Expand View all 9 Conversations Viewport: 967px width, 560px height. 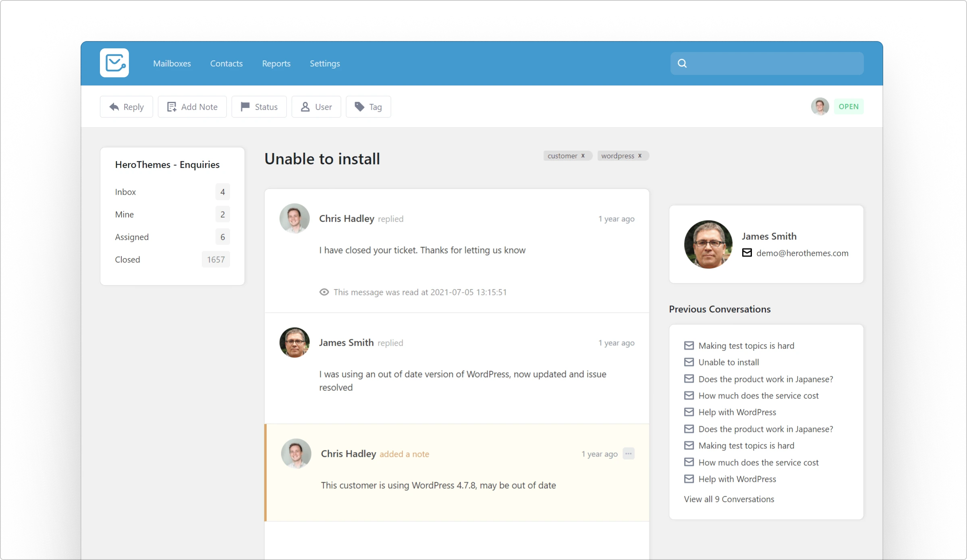(x=729, y=499)
